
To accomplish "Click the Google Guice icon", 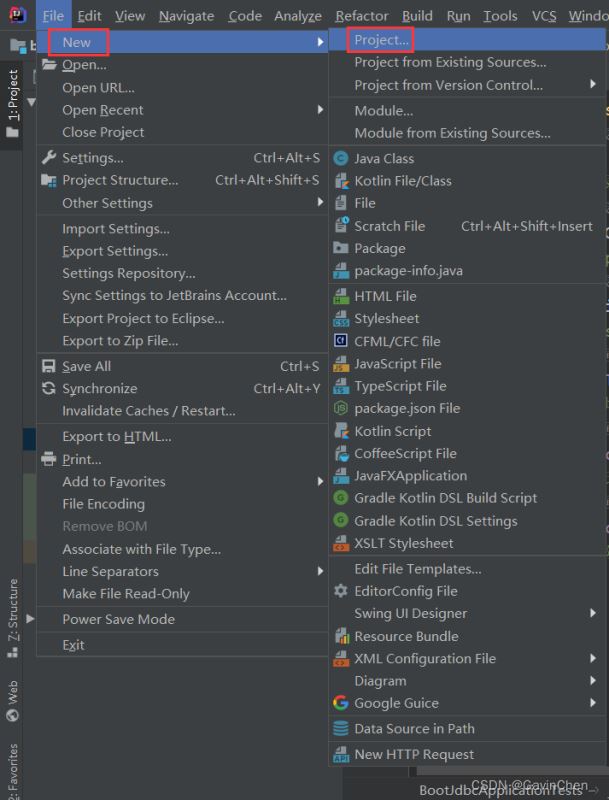I will click(x=341, y=703).
